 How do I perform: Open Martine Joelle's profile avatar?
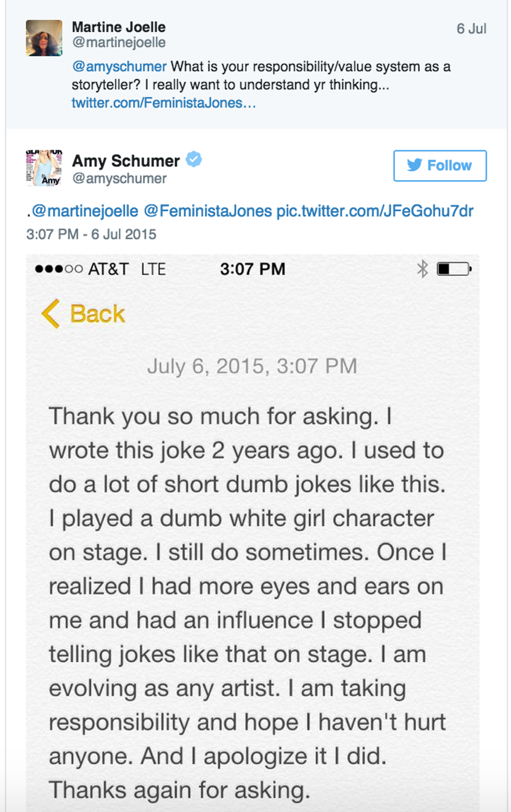pos(44,38)
